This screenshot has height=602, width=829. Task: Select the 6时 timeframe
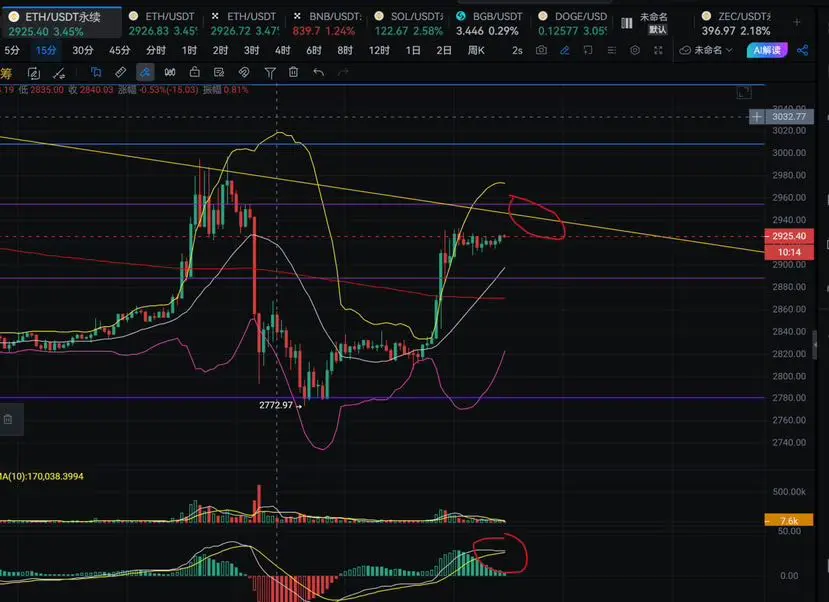pyautogui.click(x=314, y=50)
